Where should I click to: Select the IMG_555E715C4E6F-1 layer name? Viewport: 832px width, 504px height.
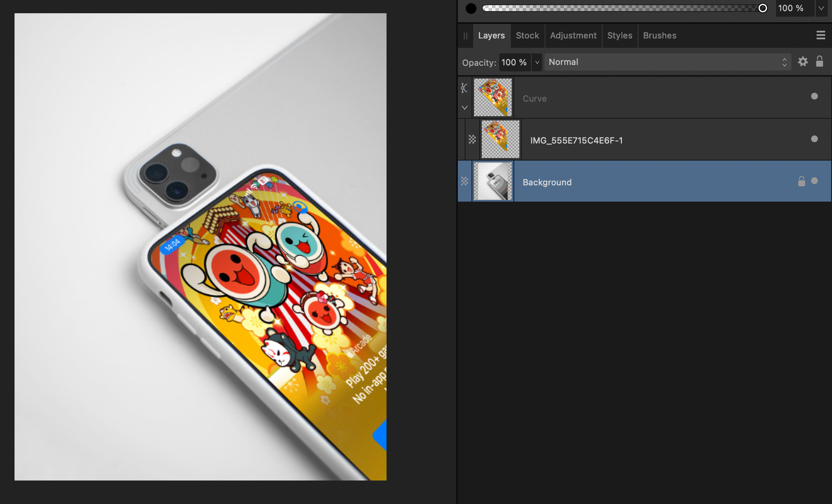576,141
